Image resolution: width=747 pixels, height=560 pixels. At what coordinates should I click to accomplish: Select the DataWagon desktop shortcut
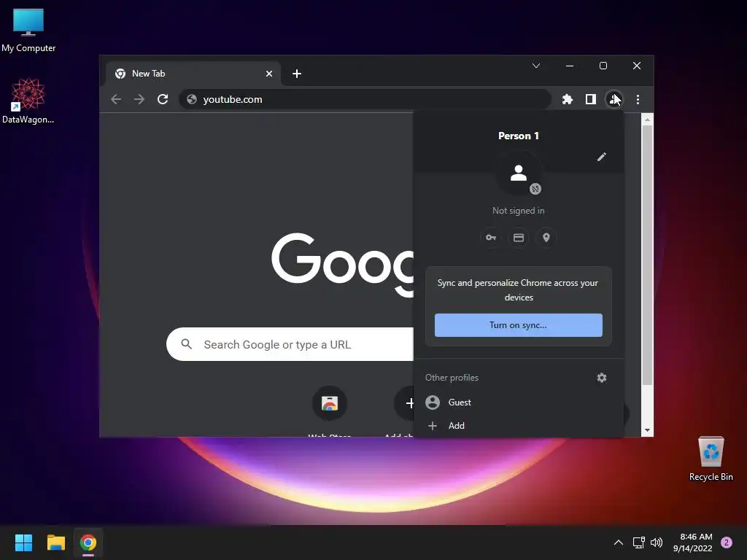(x=28, y=101)
